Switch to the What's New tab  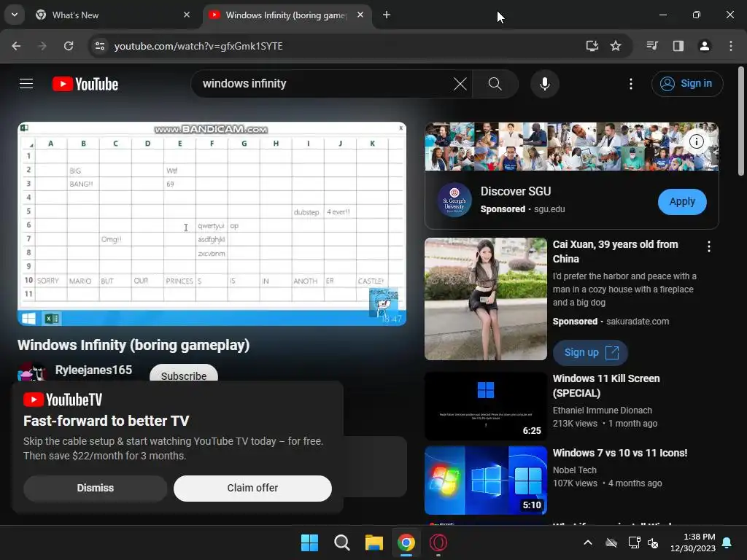tap(113, 15)
